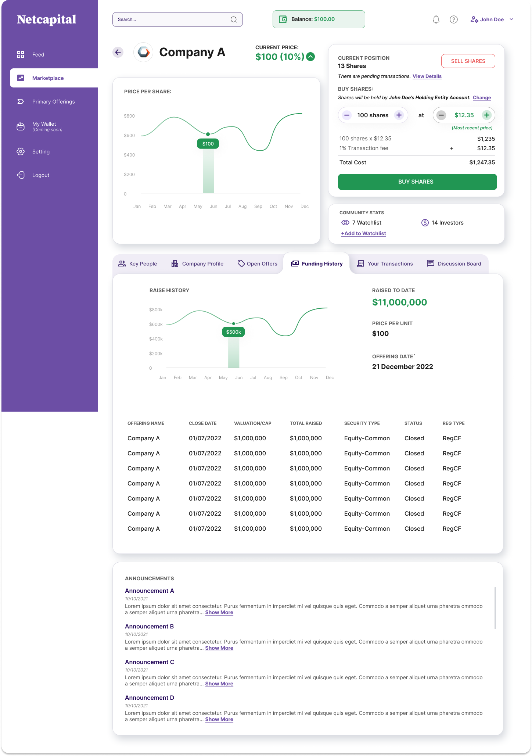Viewport: 532px width, 756px height.
Task: Click the $500k marker on raise chart
Action: coord(234,332)
